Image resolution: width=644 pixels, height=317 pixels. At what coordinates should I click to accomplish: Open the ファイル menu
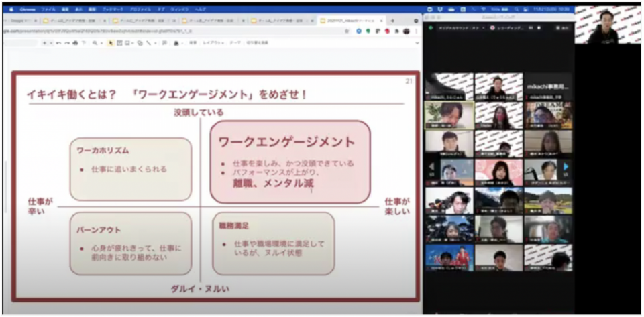[48, 9]
